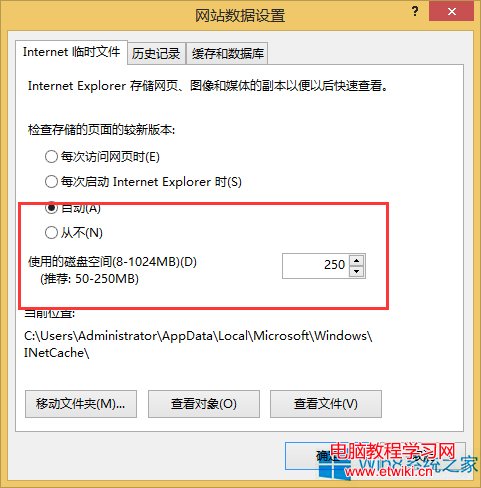Screen dimensions: 481x488
Task: Click the disk space field showing 250
Action: pyautogui.click(x=316, y=266)
